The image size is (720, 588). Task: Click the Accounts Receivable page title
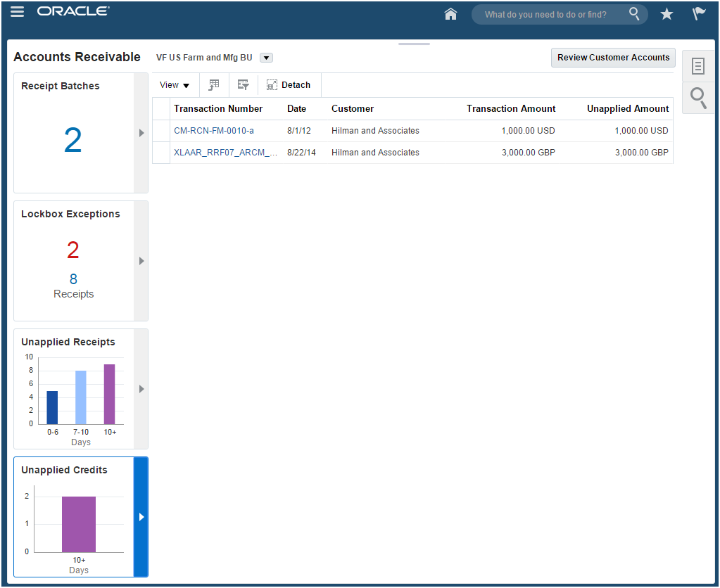77,57
